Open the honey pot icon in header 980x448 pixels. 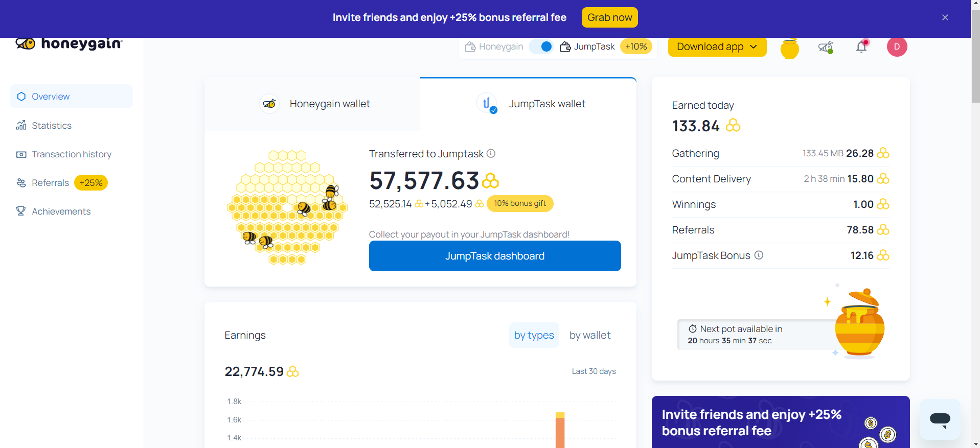(789, 49)
